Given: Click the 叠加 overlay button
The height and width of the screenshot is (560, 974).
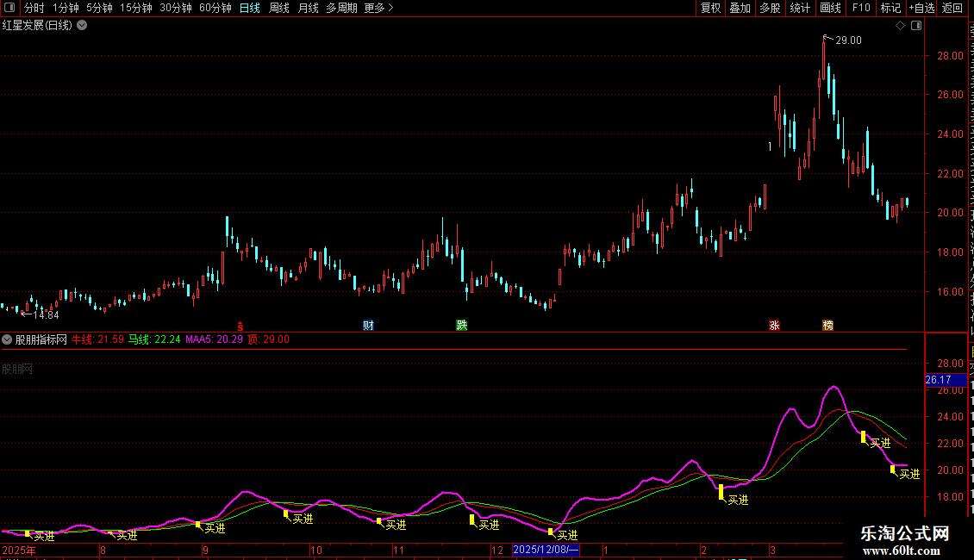Looking at the screenshot, I should [x=740, y=8].
